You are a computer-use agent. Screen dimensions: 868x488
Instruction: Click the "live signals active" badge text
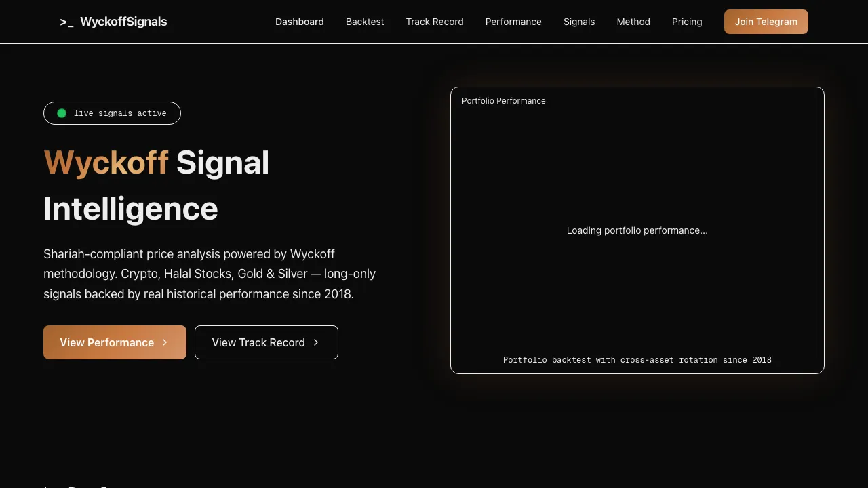[120, 113]
